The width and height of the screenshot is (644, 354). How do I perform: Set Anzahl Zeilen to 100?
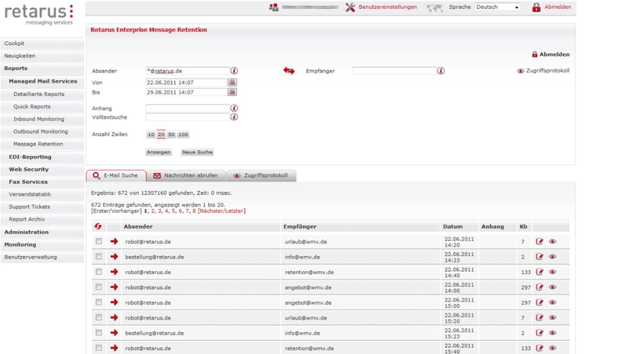pos(183,134)
